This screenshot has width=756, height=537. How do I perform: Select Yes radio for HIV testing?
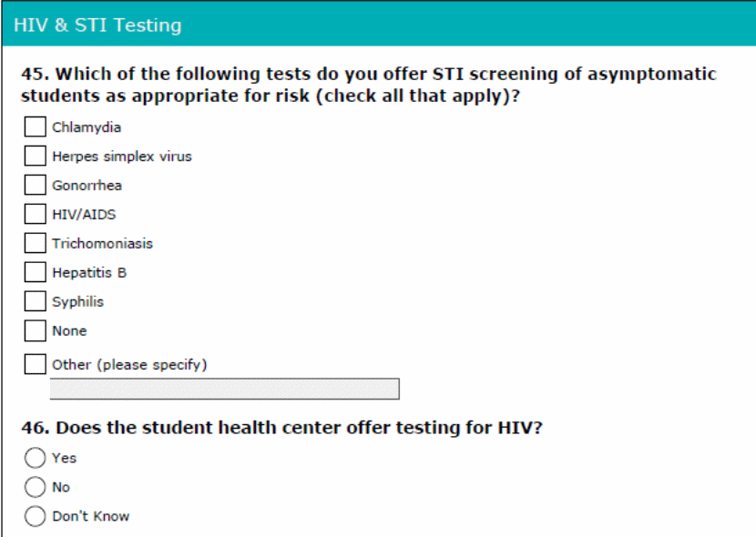pos(35,458)
